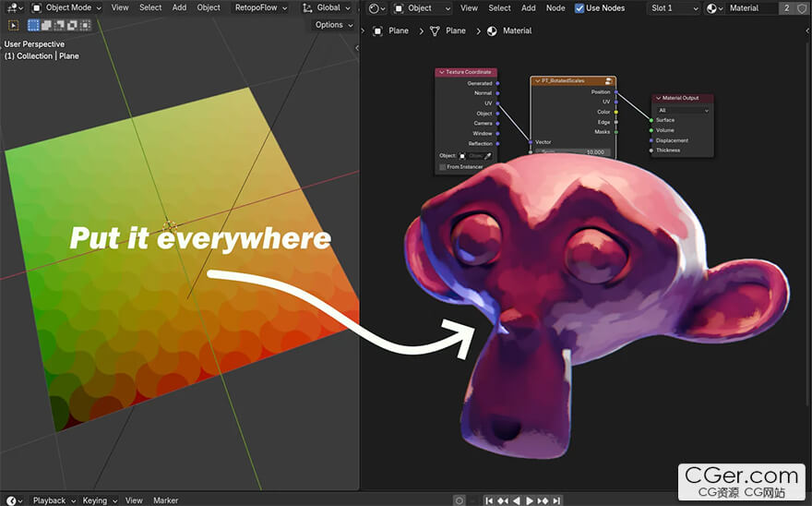The height and width of the screenshot is (506, 812).
Task: Choose Set new selection mode icon
Action: 33,25
